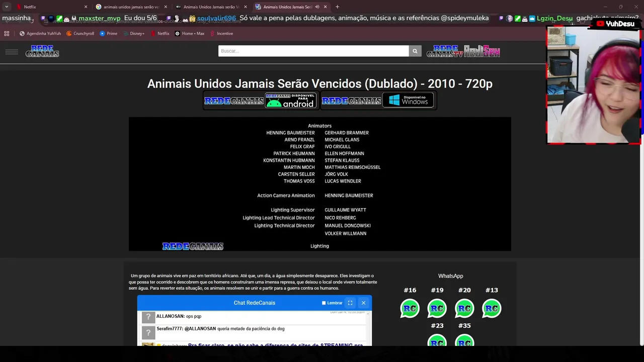Open the Agendinha YuhYuh bookmark
The width and height of the screenshot is (644, 362).
40,34
